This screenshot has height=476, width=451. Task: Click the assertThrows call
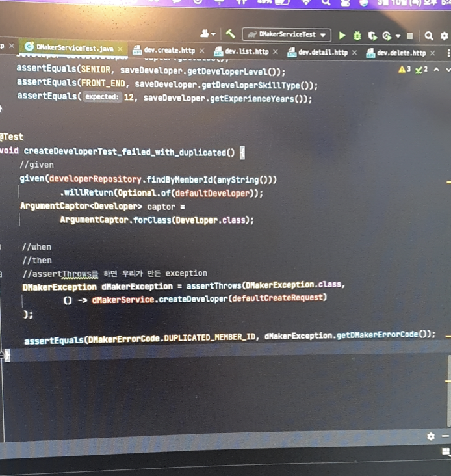(x=214, y=285)
